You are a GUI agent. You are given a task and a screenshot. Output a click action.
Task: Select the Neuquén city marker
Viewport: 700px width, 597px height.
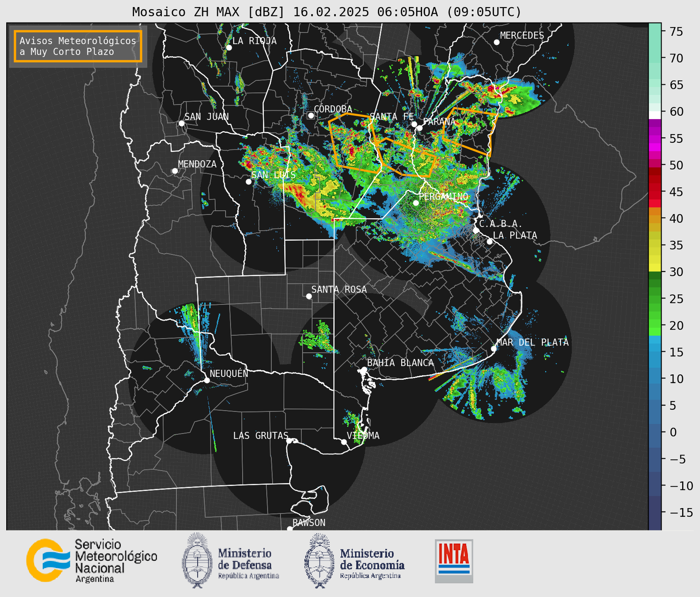(x=207, y=380)
